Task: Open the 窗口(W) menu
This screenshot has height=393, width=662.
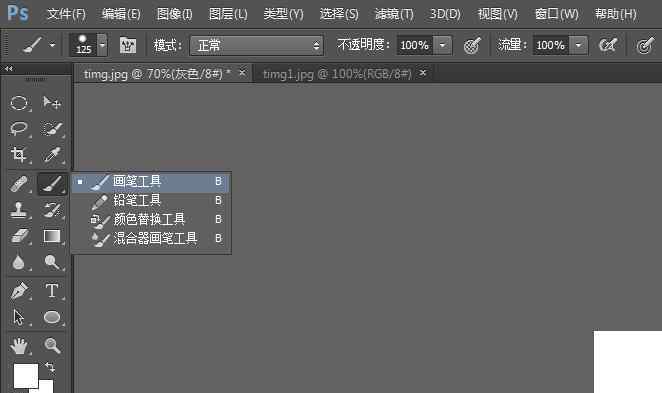Action: 556,14
